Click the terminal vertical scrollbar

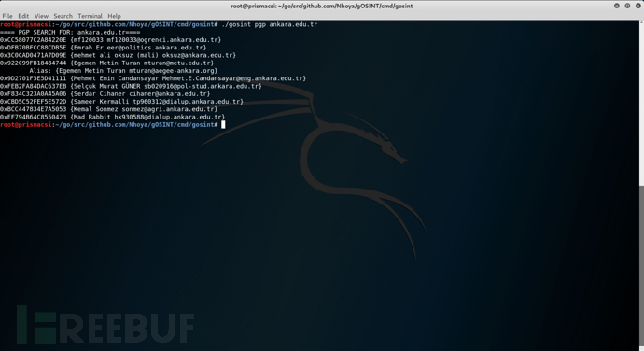point(641,185)
